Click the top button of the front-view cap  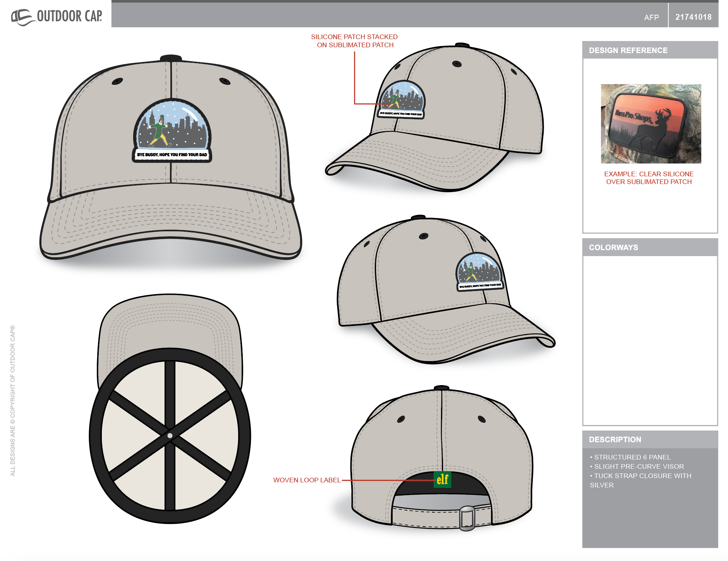pos(171,58)
